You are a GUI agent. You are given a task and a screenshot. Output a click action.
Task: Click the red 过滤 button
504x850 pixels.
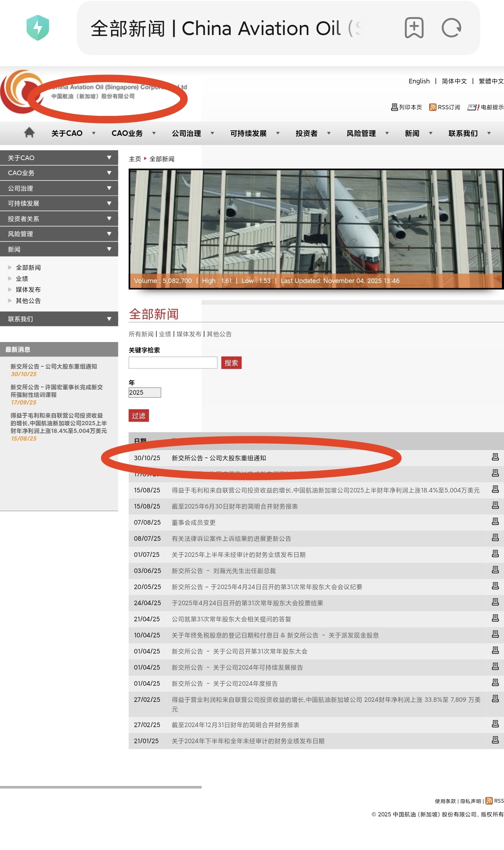[139, 415]
